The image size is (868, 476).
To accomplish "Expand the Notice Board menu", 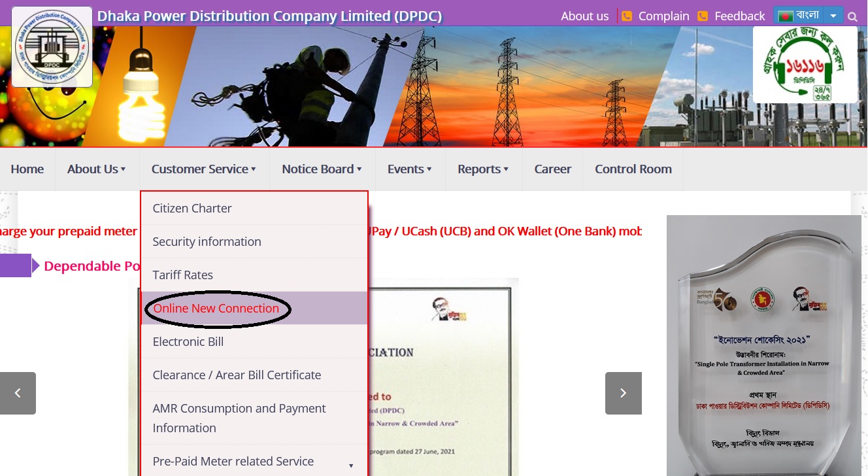I will pos(322,169).
